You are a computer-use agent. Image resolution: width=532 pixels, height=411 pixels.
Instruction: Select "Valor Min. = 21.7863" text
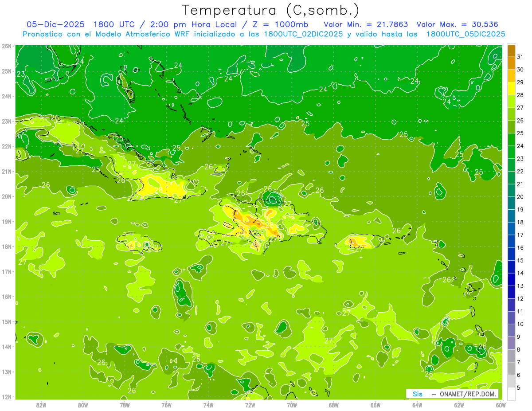coord(366,24)
